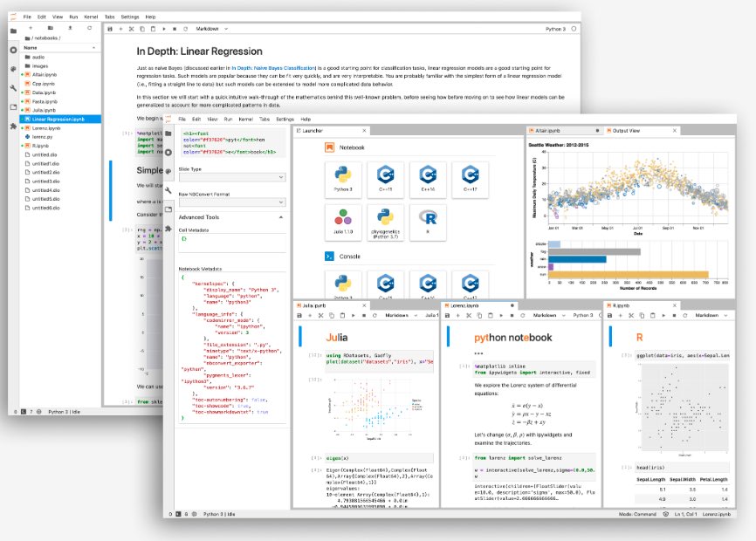Viewport: 756px width, 541px height.
Task: Click new launcher plus icon in file browser
Action: pos(31,28)
